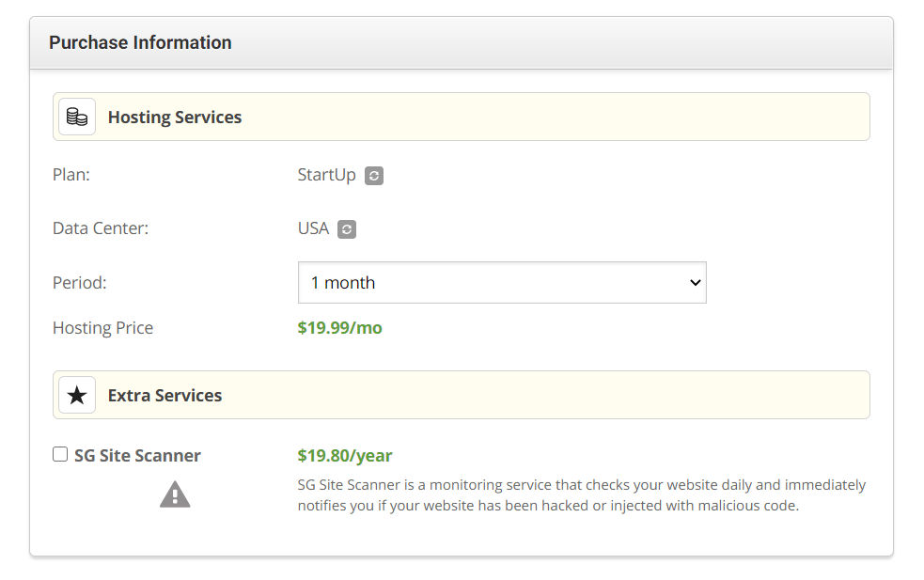
Task: Click the StartUp plan name
Action: pos(326,175)
